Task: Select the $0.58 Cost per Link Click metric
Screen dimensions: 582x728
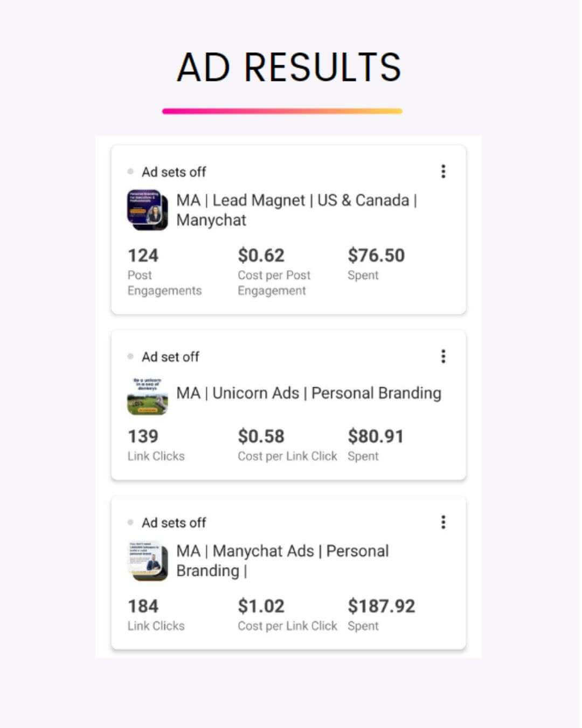Action: 261,436
